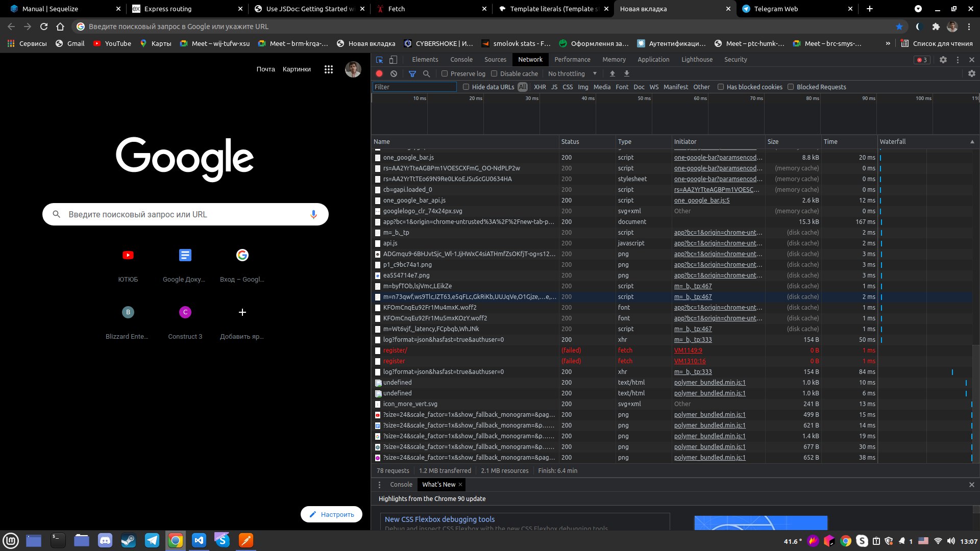Click the bookmark star in address bar
Screen dimensions: 980x551
899,27
